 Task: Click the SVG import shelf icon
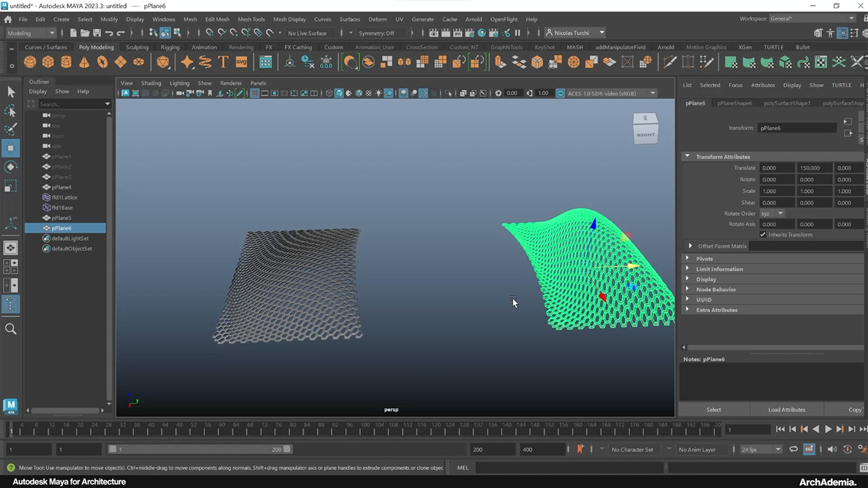(x=241, y=62)
